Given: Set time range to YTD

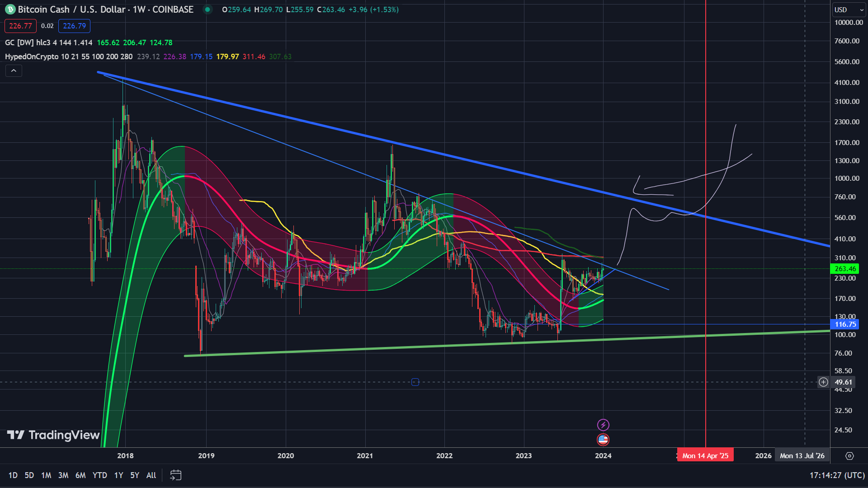Looking at the screenshot, I should pos(100,475).
